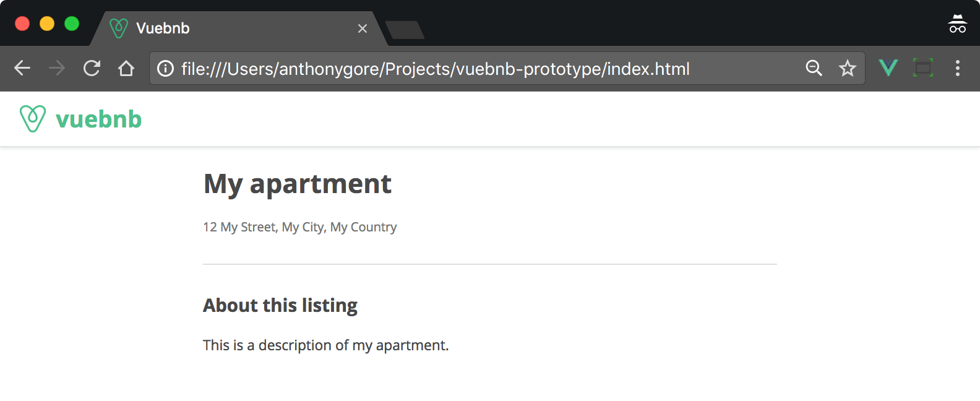Go back using the back arrow

pos(22,68)
